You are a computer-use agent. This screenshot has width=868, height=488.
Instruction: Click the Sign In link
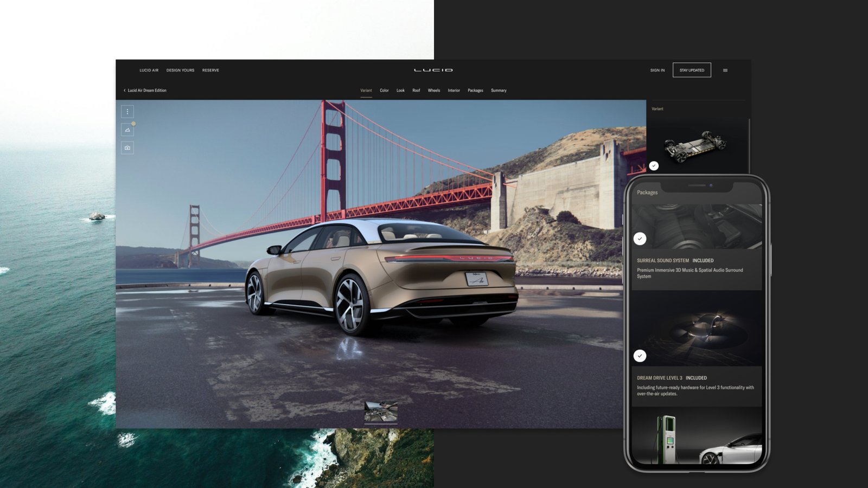(658, 70)
